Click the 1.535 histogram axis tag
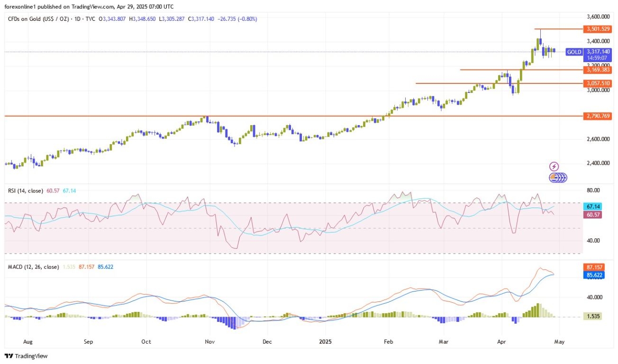The width and height of the screenshot is (618, 364). coord(593,316)
